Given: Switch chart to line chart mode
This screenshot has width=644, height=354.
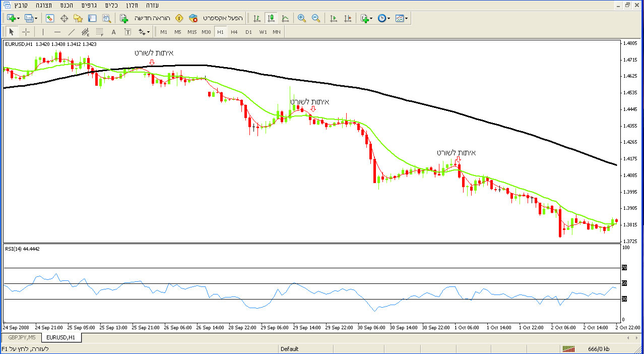Looking at the screenshot, I should (285, 18).
